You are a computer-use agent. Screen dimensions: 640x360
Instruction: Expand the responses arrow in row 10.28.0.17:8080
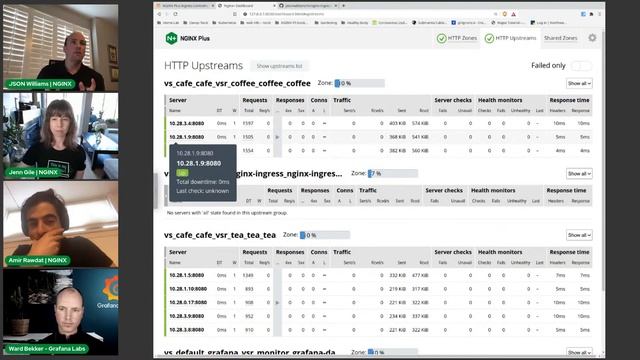pyautogui.click(x=278, y=302)
